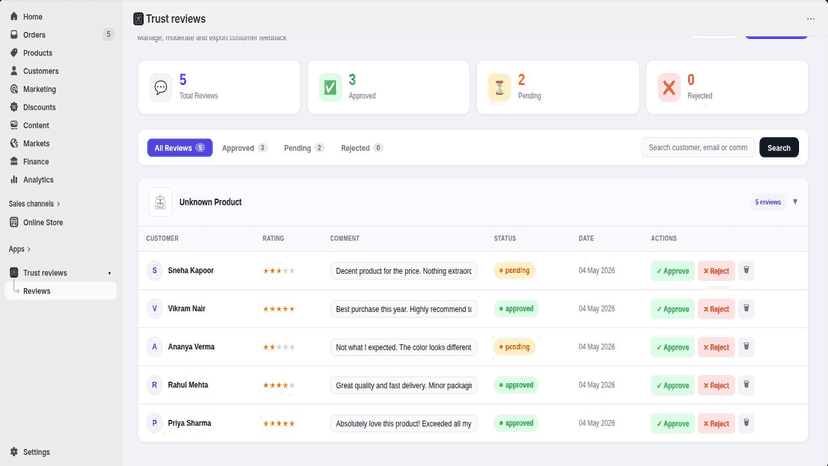Click the Priya Sharma avatar letter P
Image resolution: width=828 pixels, height=466 pixels.
click(154, 423)
